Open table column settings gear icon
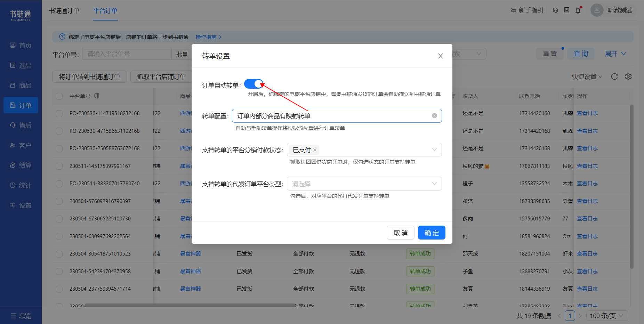 pyautogui.click(x=628, y=76)
